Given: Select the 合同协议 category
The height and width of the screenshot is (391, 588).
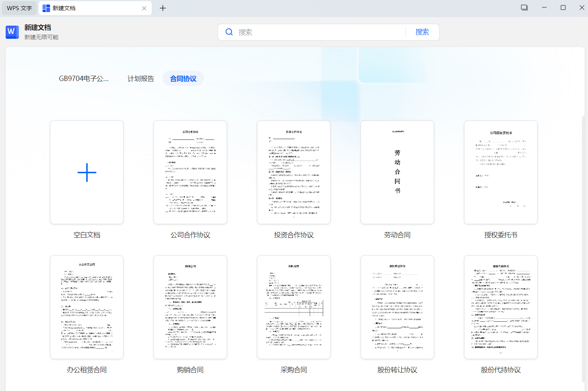Looking at the screenshot, I should (x=183, y=79).
